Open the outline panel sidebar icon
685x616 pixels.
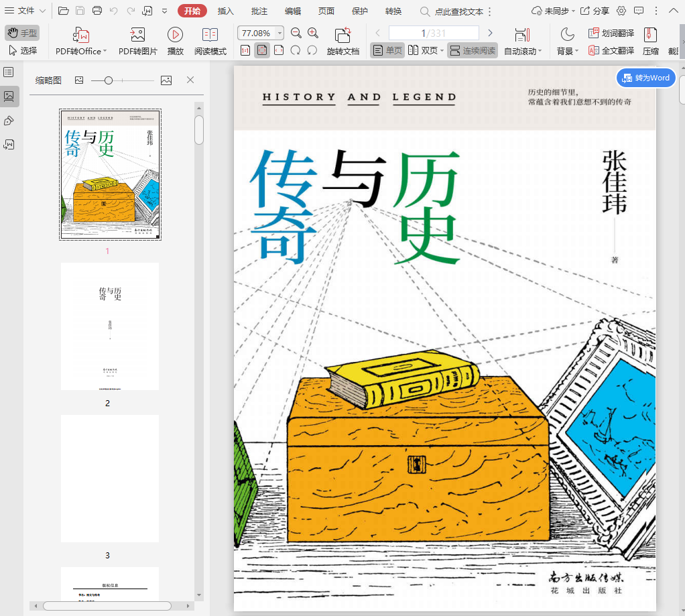pos(9,72)
